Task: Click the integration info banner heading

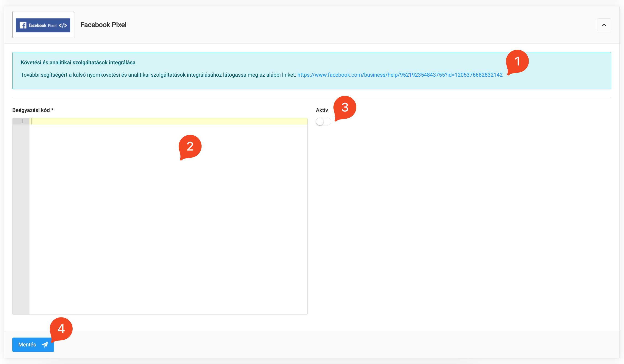Action: click(78, 62)
